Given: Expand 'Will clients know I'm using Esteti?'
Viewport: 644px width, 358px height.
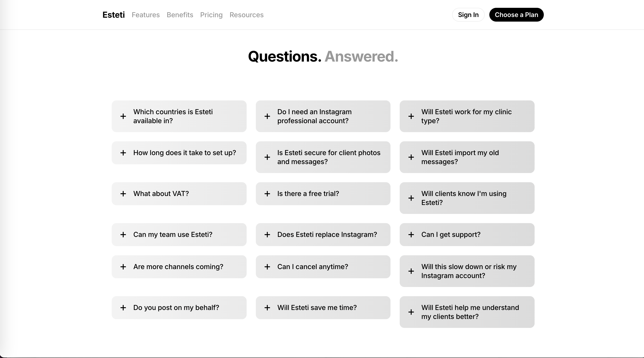Looking at the screenshot, I should [467, 198].
